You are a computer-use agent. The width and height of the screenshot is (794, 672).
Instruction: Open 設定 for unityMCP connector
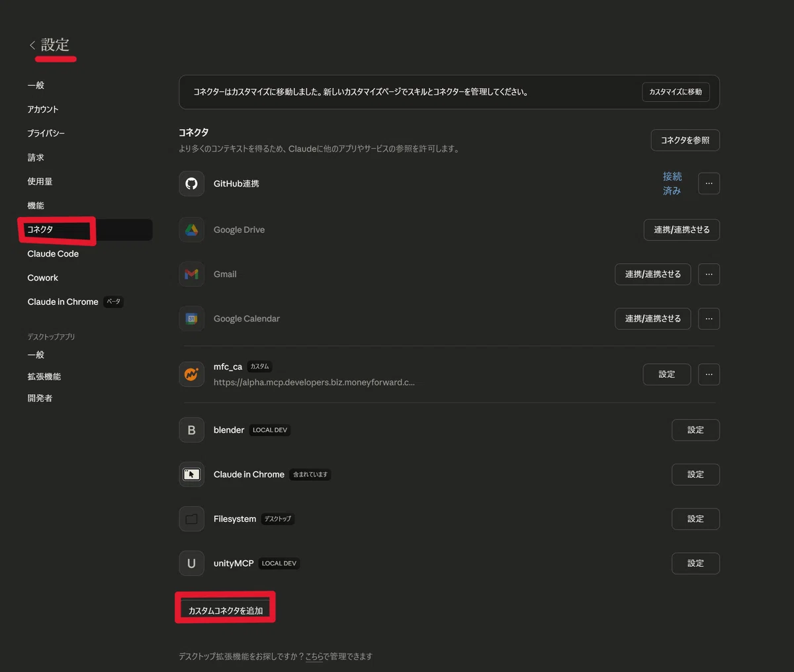(695, 563)
